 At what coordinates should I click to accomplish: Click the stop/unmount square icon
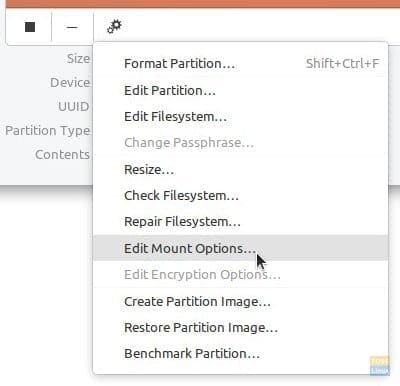pos(30,27)
